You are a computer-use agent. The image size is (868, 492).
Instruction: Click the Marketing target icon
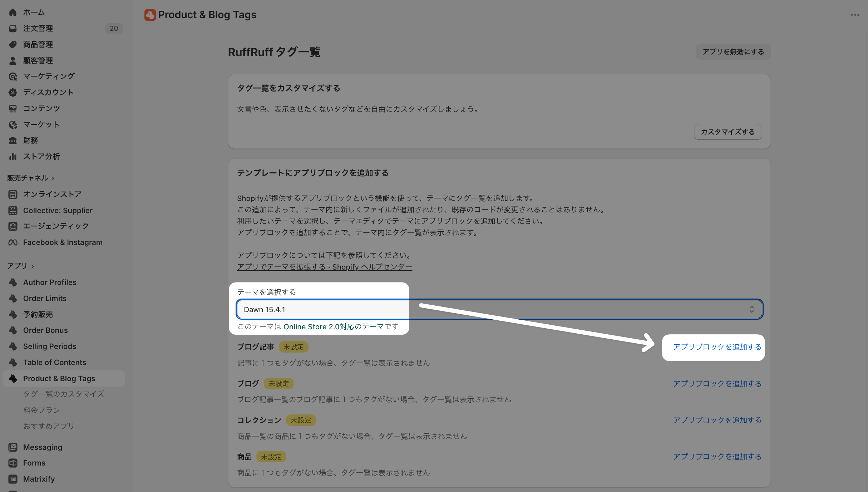13,76
